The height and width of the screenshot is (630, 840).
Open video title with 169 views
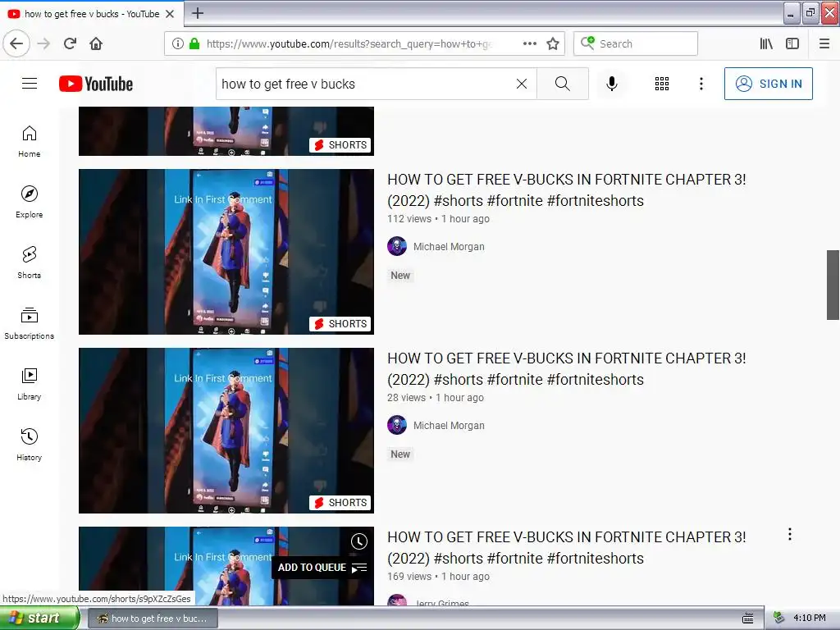[566, 547]
